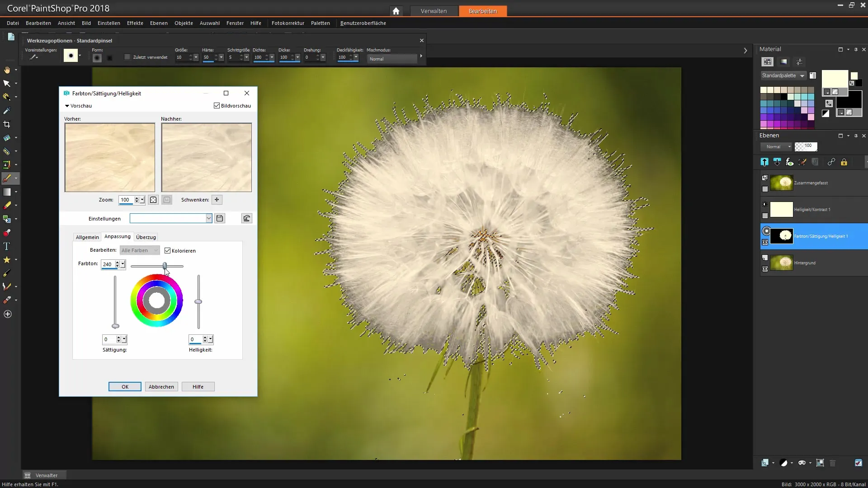Open the Einstellungen presets dropdown
Viewport: 868px width, 488px height.
tap(208, 218)
